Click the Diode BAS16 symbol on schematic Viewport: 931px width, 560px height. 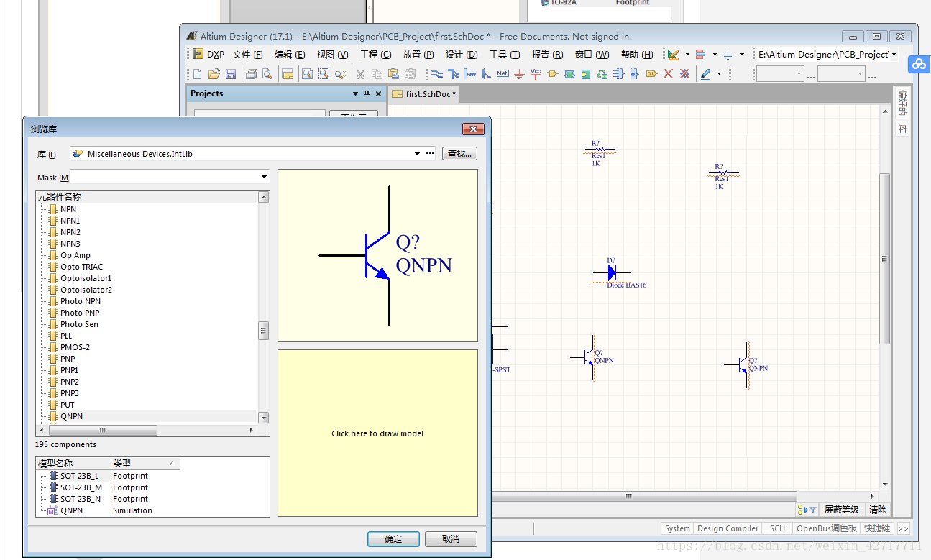pyautogui.click(x=612, y=272)
